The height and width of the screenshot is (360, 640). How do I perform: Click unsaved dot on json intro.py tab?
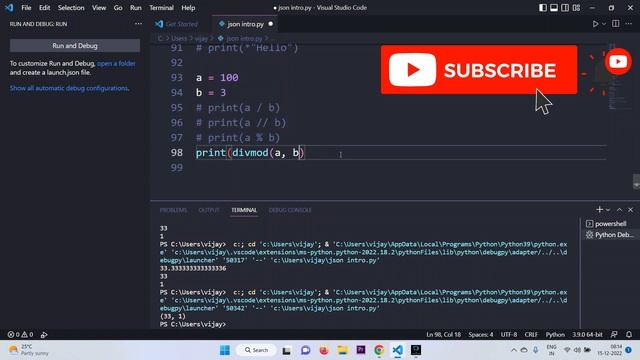[271, 24]
